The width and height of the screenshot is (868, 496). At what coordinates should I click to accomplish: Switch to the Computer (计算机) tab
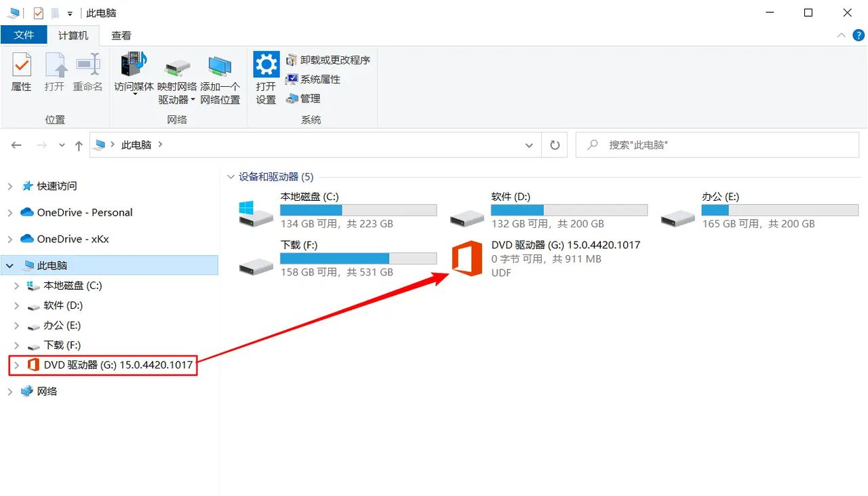click(73, 35)
